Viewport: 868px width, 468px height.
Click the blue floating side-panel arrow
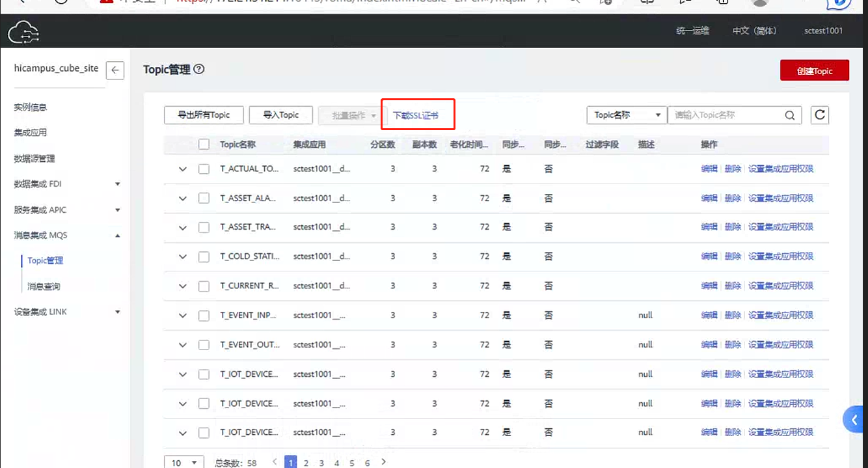[855, 420]
